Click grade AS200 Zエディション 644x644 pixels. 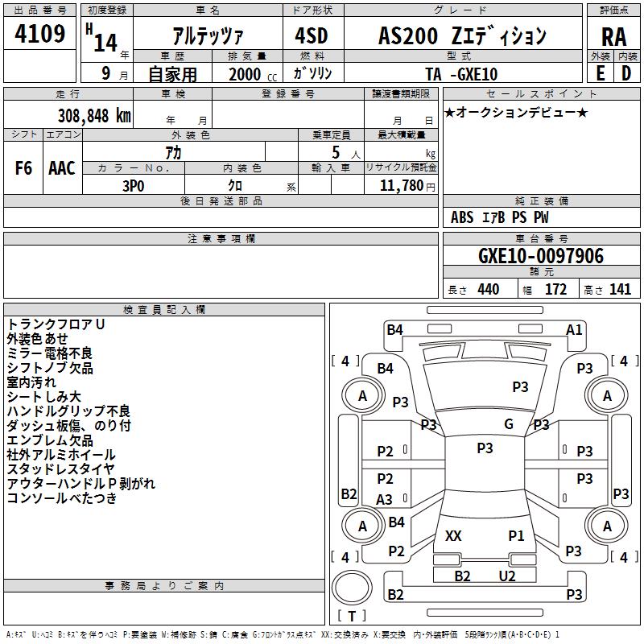(x=462, y=35)
